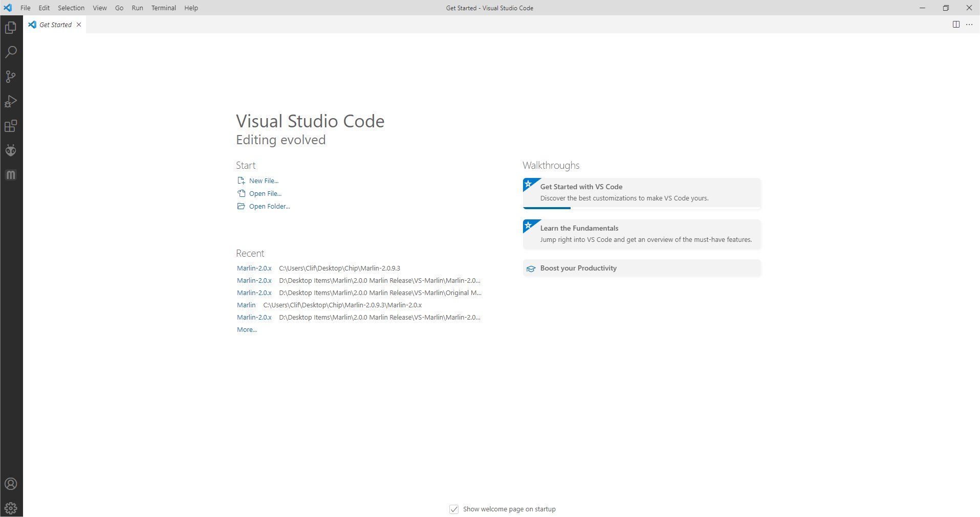Open the Explorer view in activity bar
This screenshot has height=517, width=980.
point(11,28)
